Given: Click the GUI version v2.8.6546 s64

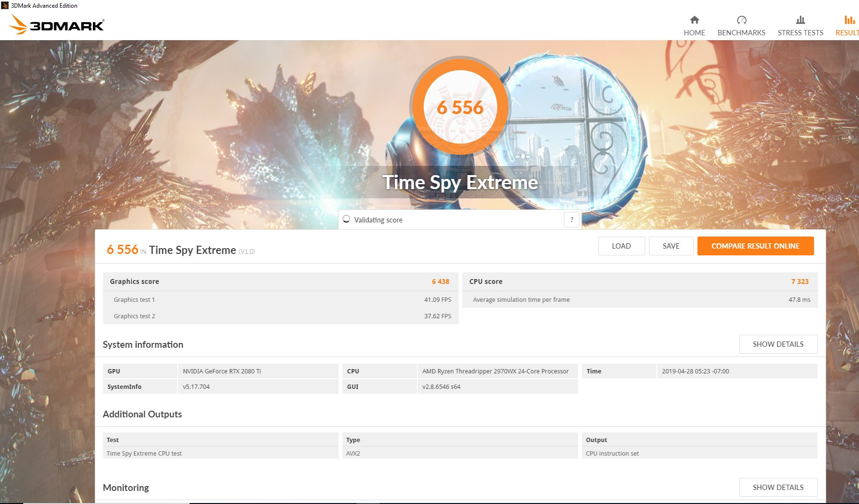Looking at the screenshot, I should click(441, 386).
